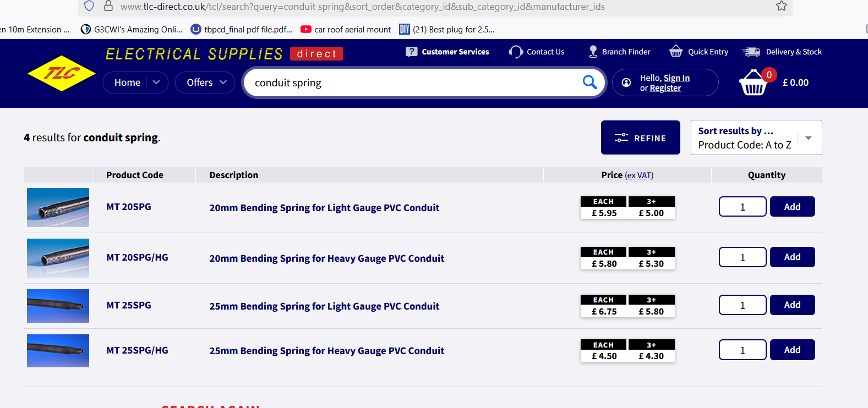Click the REFINE button

(x=640, y=137)
